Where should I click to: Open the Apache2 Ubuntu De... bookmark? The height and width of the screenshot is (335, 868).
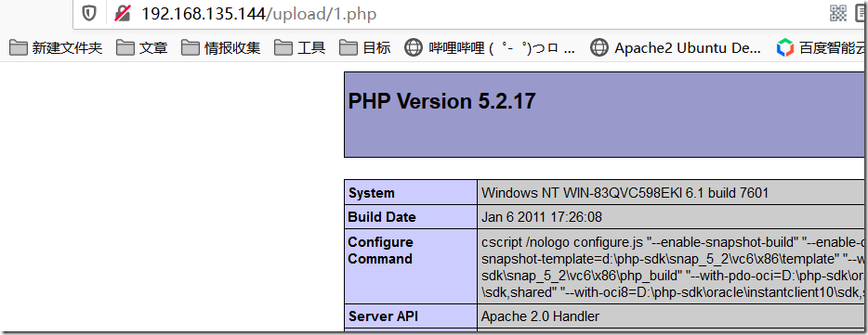click(676, 48)
